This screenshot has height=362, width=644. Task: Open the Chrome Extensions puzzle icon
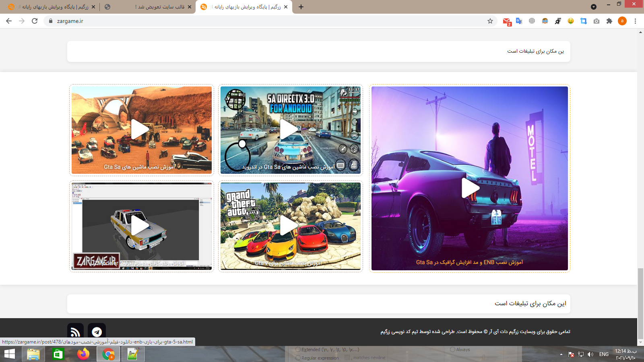coord(609,21)
